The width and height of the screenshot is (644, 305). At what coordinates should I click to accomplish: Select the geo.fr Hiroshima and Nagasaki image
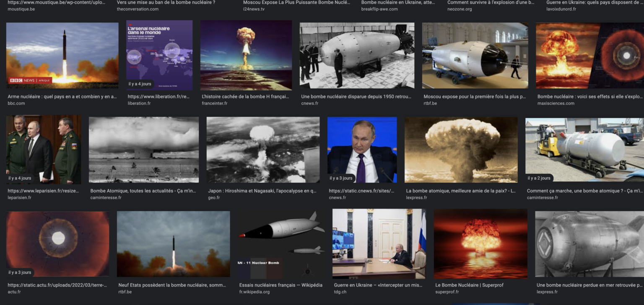point(263,150)
